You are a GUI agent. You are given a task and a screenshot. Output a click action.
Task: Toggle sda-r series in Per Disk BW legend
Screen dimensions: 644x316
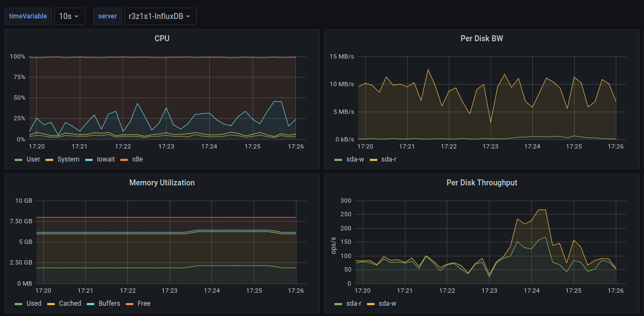389,159
